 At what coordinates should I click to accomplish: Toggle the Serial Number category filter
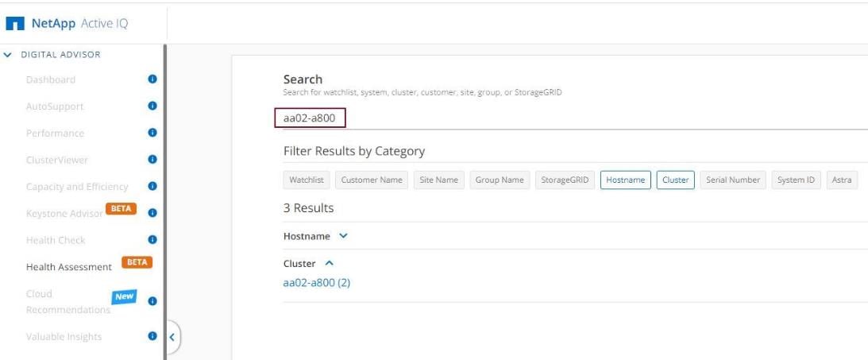(733, 180)
